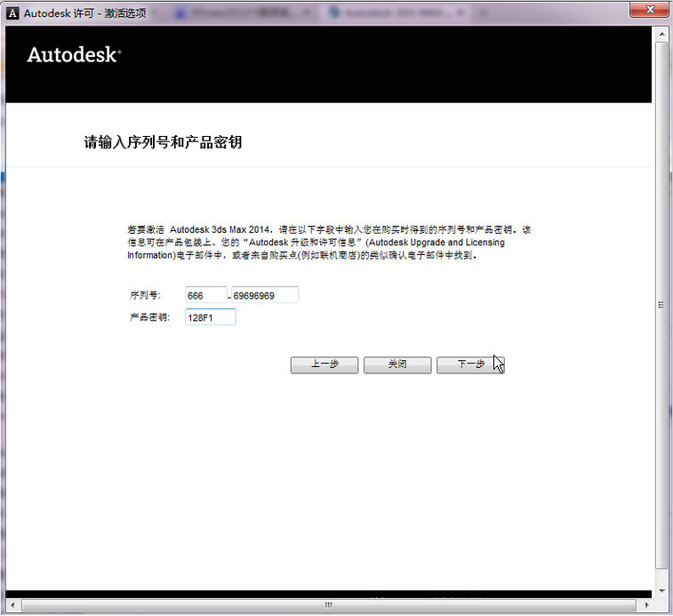Click the horizontal scrollbar left arrow
The image size is (673, 616).
(x=12, y=605)
